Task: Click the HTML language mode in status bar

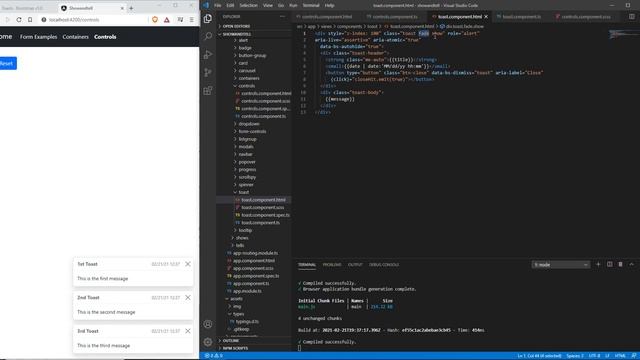Action: [620, 356]
